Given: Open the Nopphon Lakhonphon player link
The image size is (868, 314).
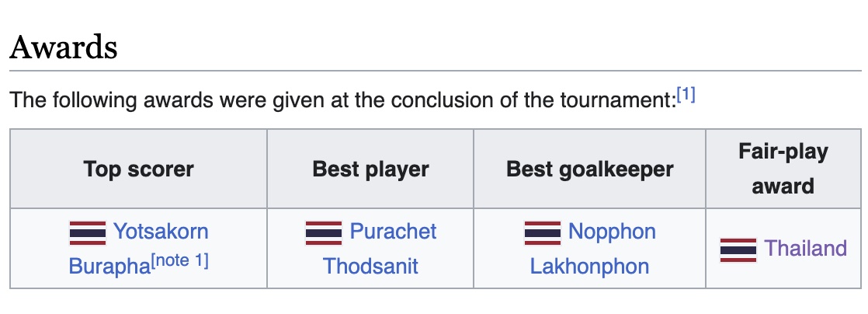Looking at the screenshot, I should [589, 249].
